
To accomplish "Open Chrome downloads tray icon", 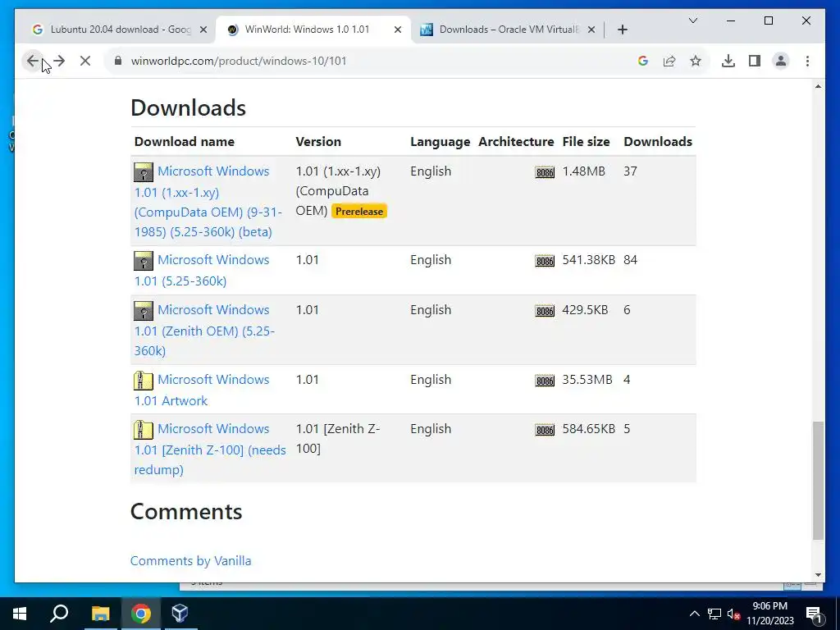I will [x=728, y=61].
